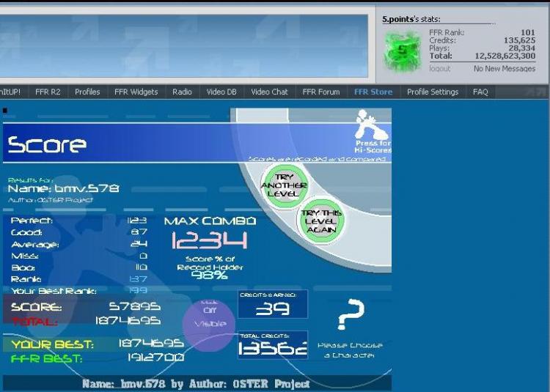Open the Video Chat page
The height and width of the screenshot is (392, 550).
pyautogui.click(x=269, y=92)
